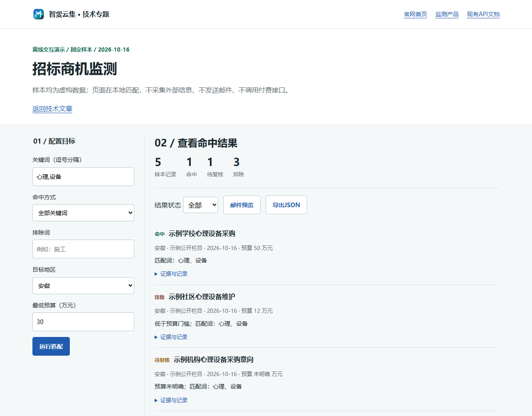
Task: Open 现有API文档 link
Action: (x=483, y=14)
